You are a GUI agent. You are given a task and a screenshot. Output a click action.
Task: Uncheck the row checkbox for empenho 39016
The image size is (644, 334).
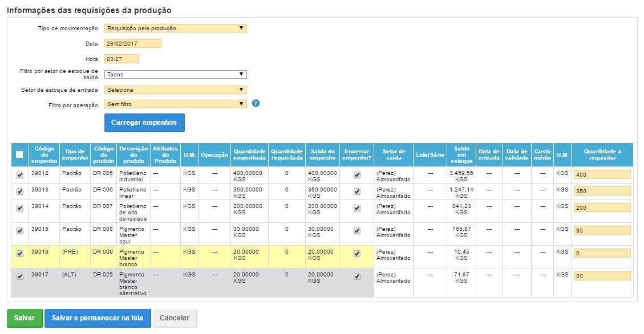[x=20, y=254]
